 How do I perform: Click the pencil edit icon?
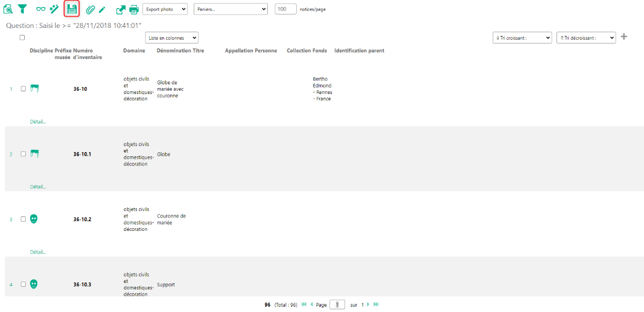coord(102,9)
